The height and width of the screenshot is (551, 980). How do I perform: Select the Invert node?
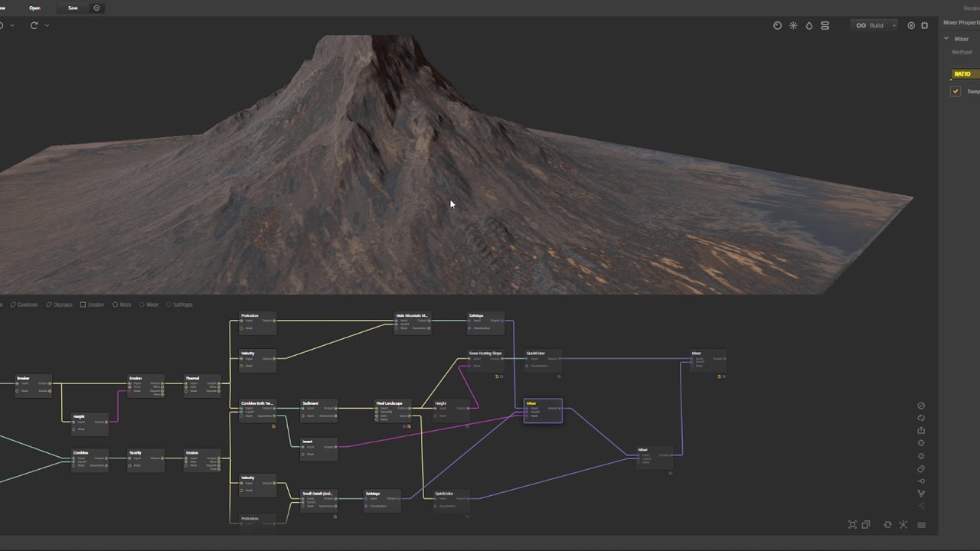click(x=319, y=448)
